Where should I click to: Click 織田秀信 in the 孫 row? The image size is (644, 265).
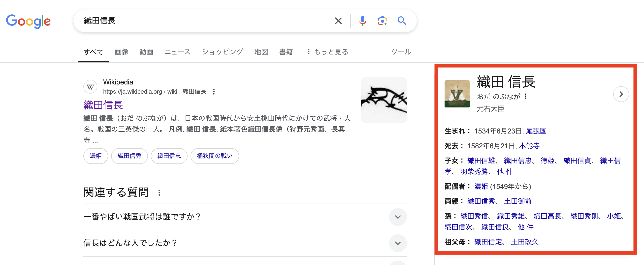[x=474, y=216]
